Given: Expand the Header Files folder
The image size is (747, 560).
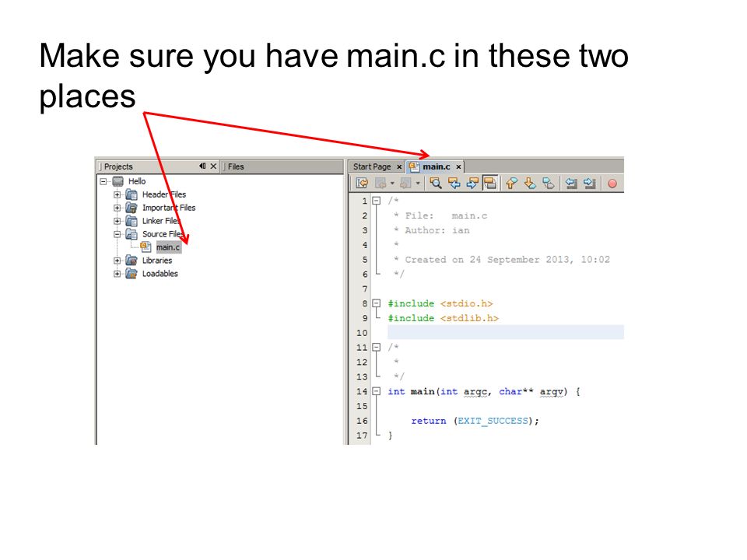Looking at the screenshot, I should point(117,194).
